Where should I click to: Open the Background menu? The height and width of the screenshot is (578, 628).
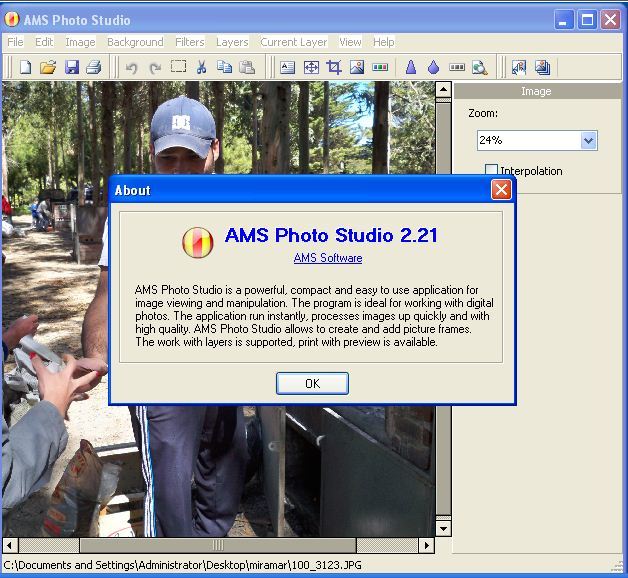(135, 42)
